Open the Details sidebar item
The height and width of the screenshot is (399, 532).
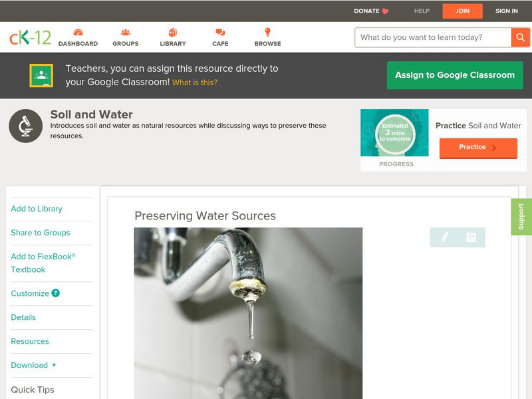click(23, 317)
